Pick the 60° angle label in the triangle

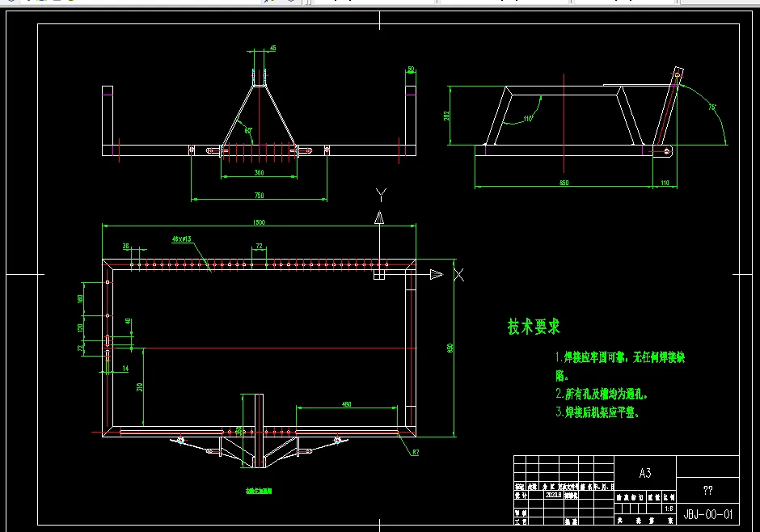point(248,130)
